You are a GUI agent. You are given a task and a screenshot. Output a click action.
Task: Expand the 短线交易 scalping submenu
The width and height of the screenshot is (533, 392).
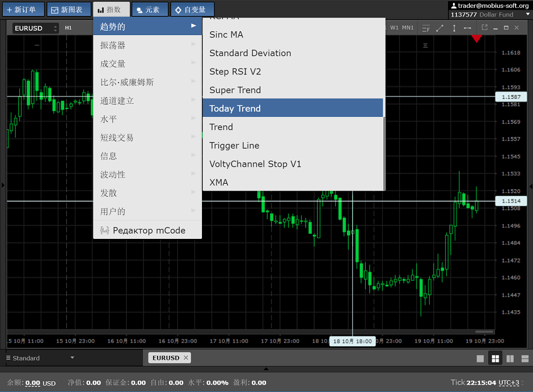point(147,137)
